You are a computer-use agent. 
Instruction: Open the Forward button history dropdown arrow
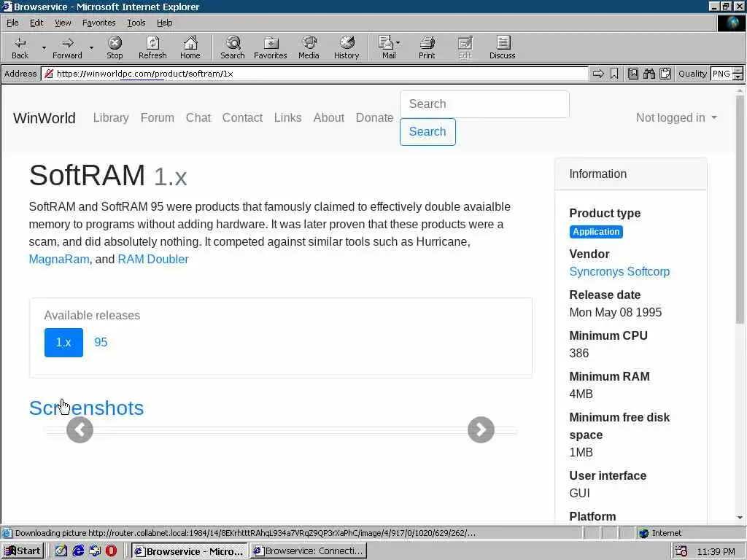(x=91, y=47)
